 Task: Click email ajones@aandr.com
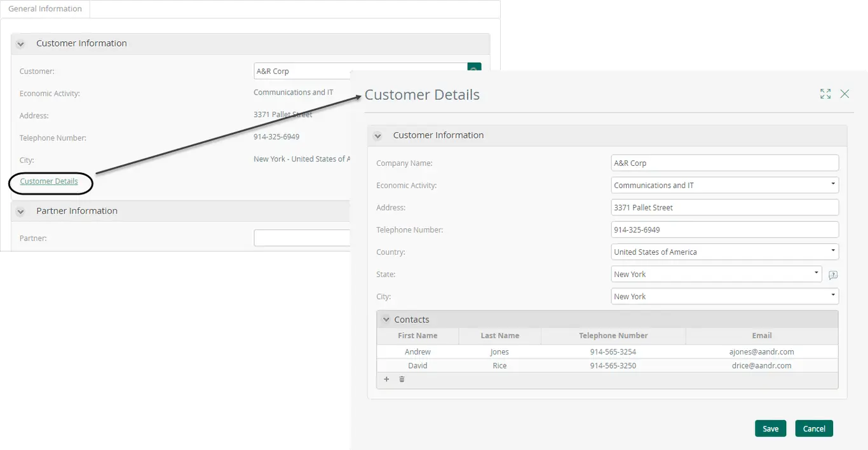(x=762, y=351)
